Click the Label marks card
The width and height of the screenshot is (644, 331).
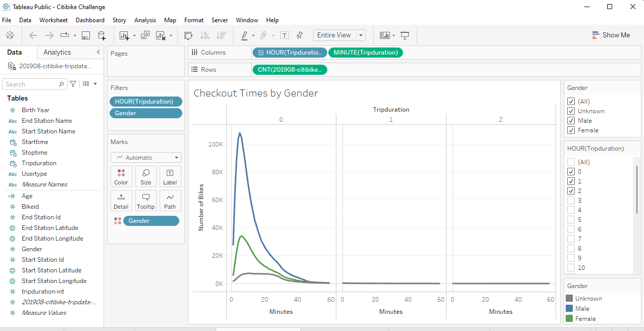click(x=170, y=176)
